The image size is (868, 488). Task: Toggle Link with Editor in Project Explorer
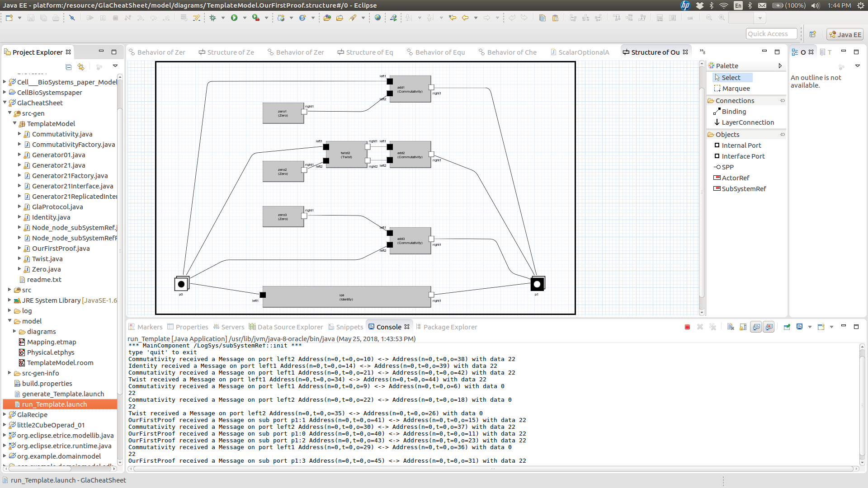click(x=81, y=67)
